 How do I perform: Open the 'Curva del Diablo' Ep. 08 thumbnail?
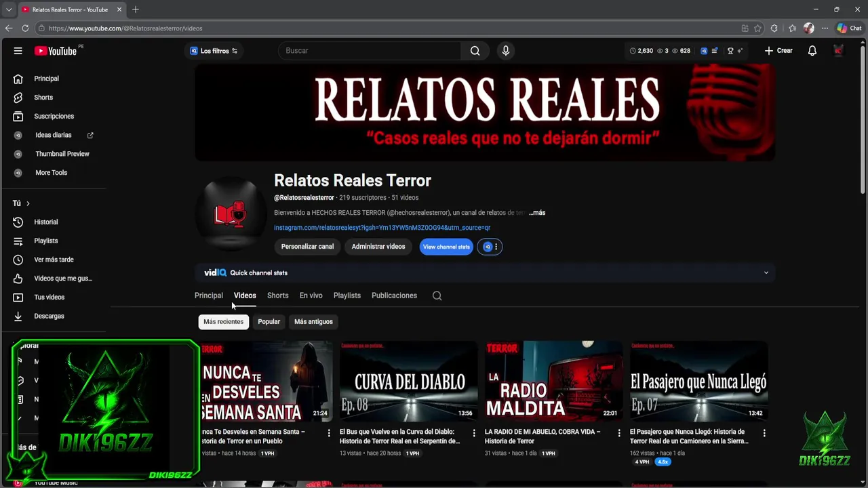coord(409,380)
